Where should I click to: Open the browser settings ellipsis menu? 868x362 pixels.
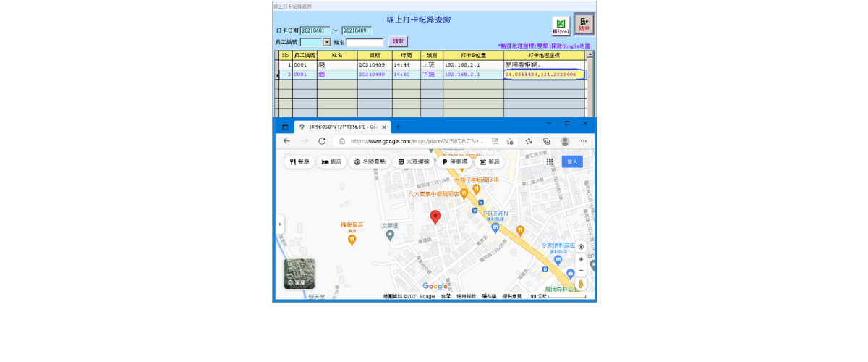click(584, 141)
